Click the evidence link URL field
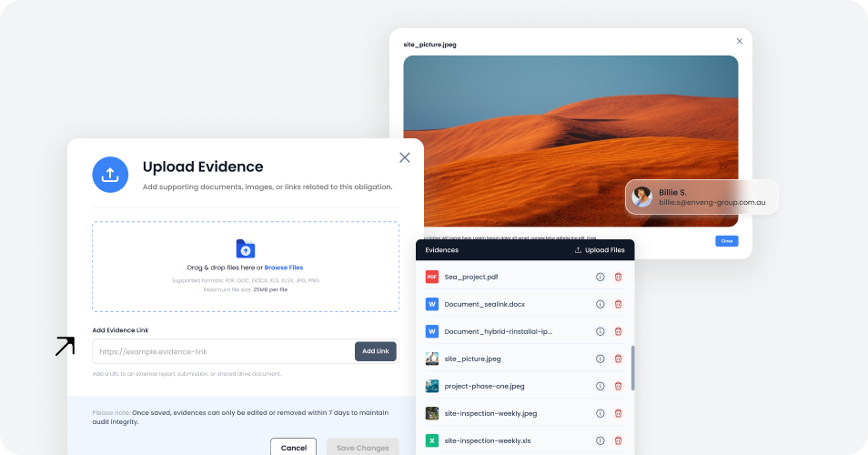868x455 pixels. [223, 351]
